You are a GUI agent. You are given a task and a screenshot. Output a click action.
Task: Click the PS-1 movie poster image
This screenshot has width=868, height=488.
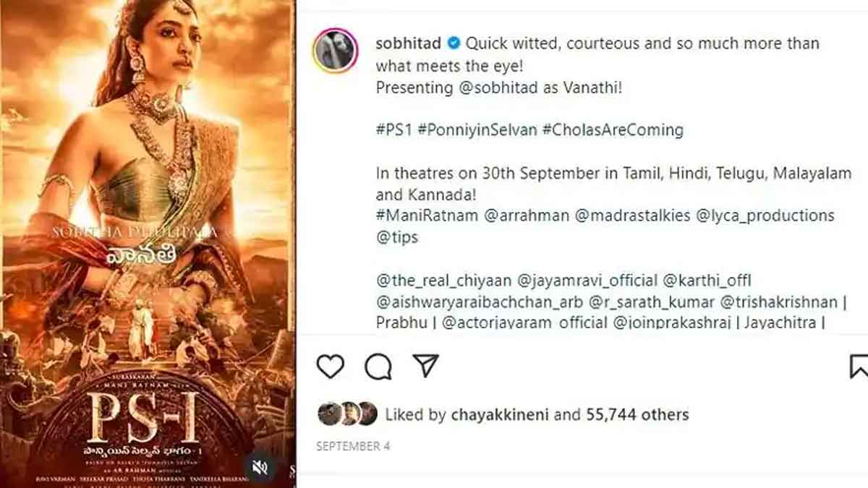(148, 244)
